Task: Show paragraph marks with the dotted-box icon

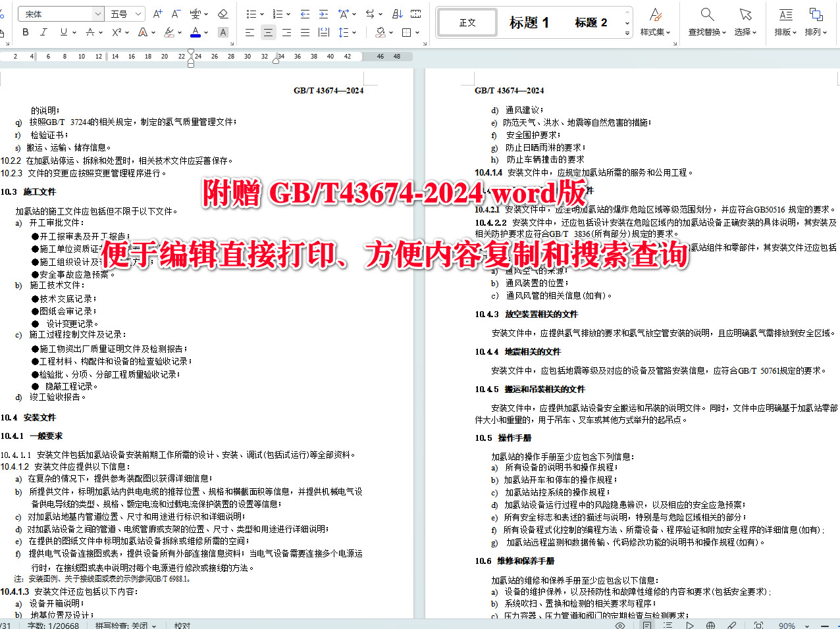Action: click(416, 14)
